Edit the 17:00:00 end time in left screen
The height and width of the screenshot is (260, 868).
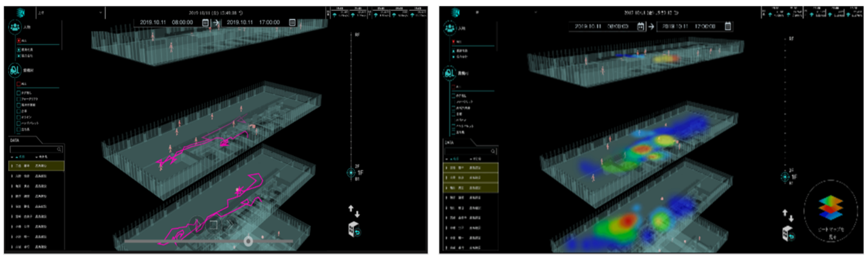[x=269, y=22]
